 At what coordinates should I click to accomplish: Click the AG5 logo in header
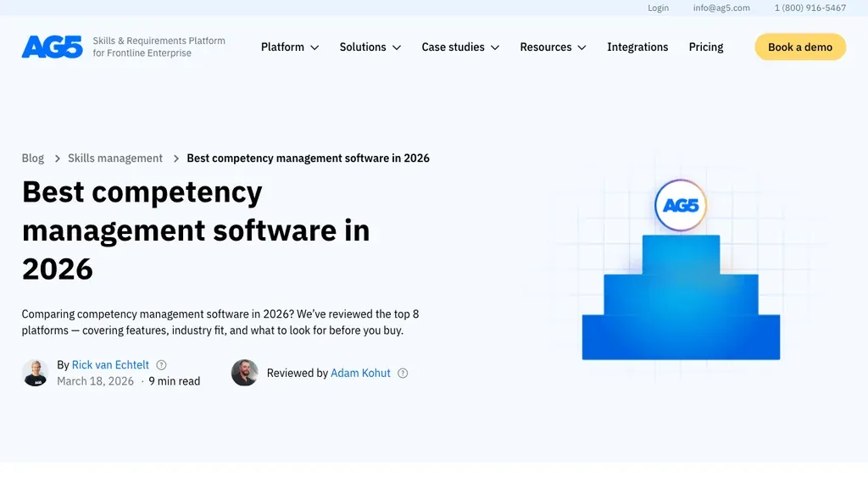click(x=52, y=47)
